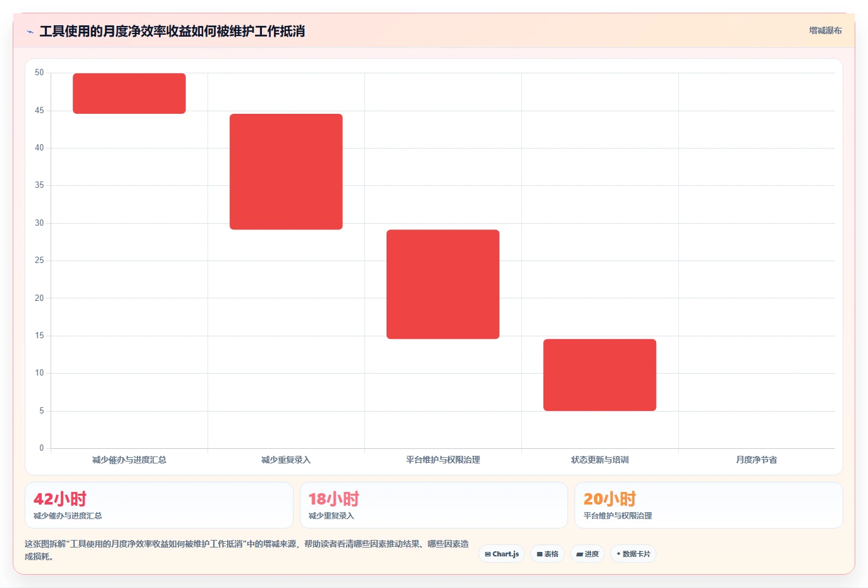Click the 增减瀑布 label in header

click(x=825, y=30)
